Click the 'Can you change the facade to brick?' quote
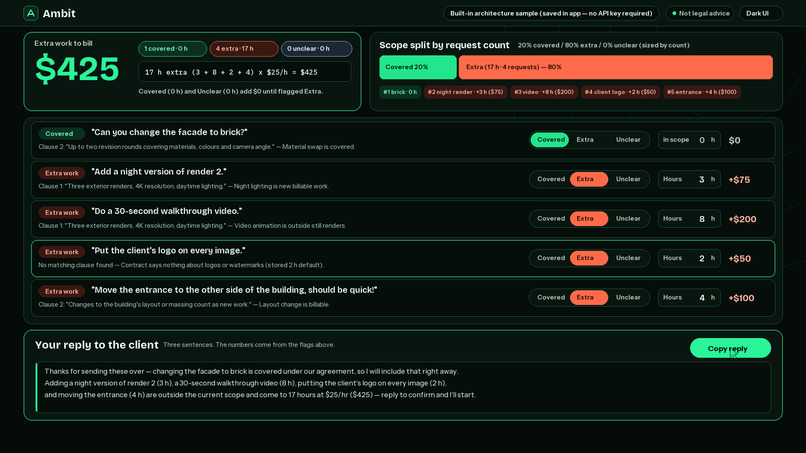The image size is (806, 453). pyautogui.click(x=170, y=132)
